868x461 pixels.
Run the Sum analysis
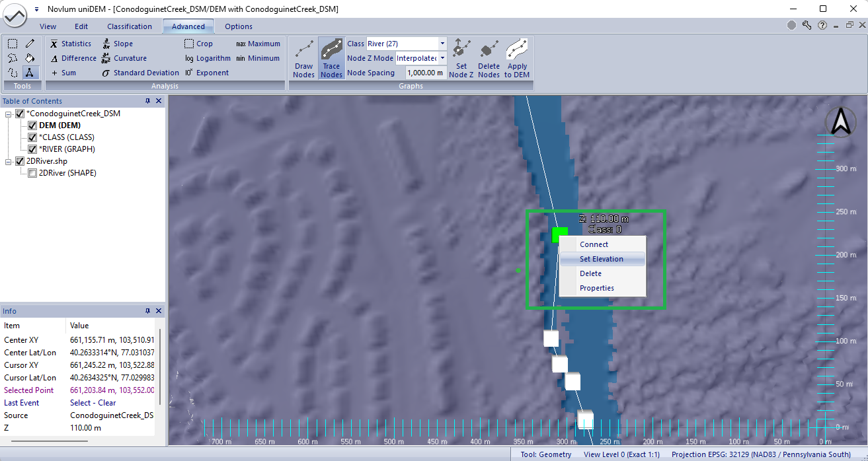point(63,73)
